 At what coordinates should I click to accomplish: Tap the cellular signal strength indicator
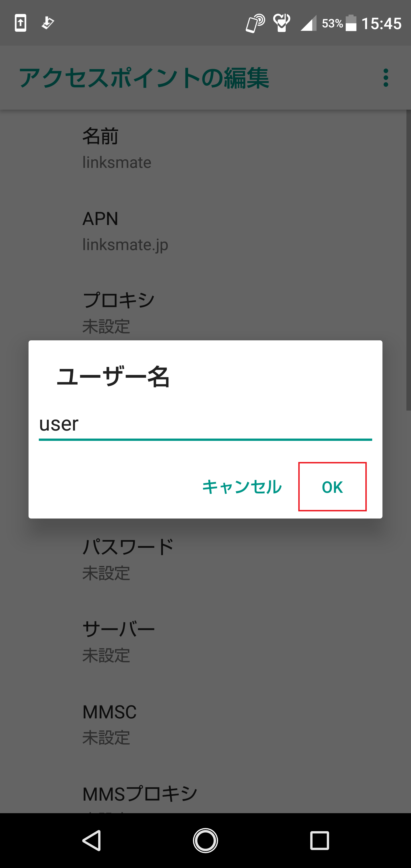[x=308, y=23]
